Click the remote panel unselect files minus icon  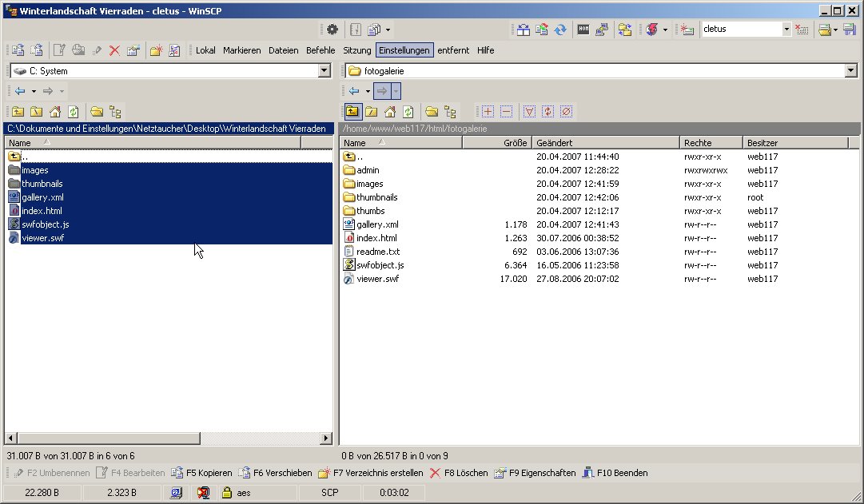tap(506, 112)
